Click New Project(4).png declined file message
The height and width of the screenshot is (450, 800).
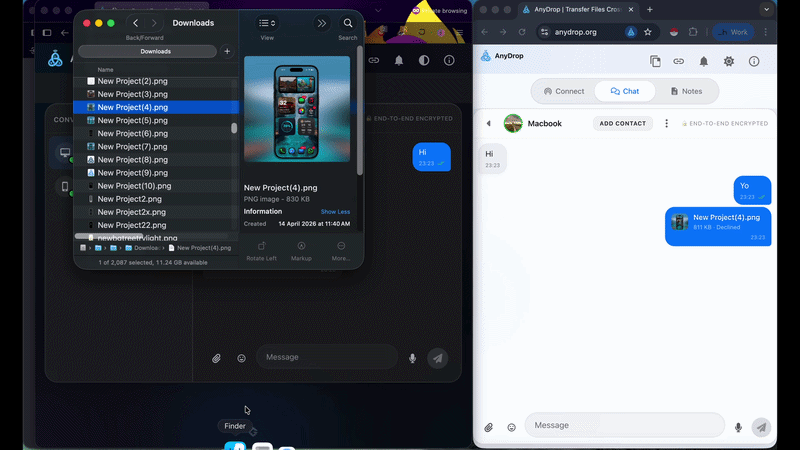point(718,227)
